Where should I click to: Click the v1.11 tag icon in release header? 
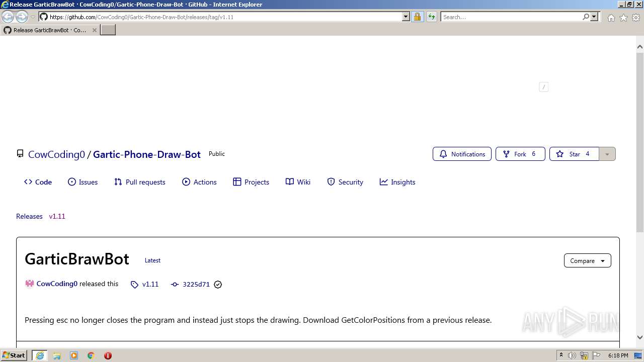[134, 285]
